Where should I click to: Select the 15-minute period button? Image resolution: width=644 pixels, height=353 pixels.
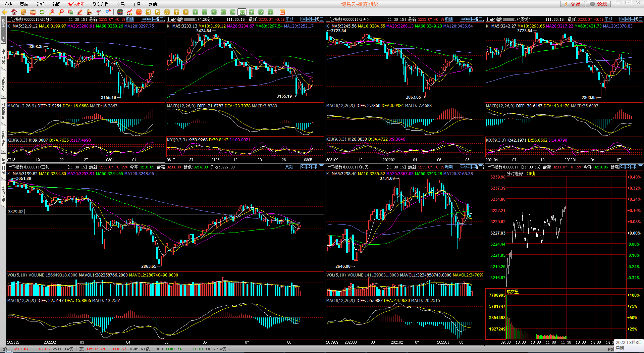click(223, 12)
